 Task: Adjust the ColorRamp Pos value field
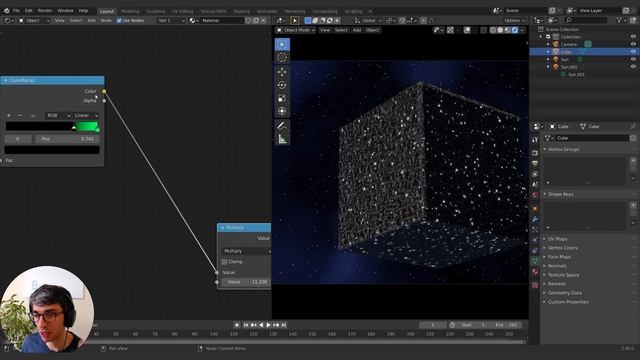point(67,139)
